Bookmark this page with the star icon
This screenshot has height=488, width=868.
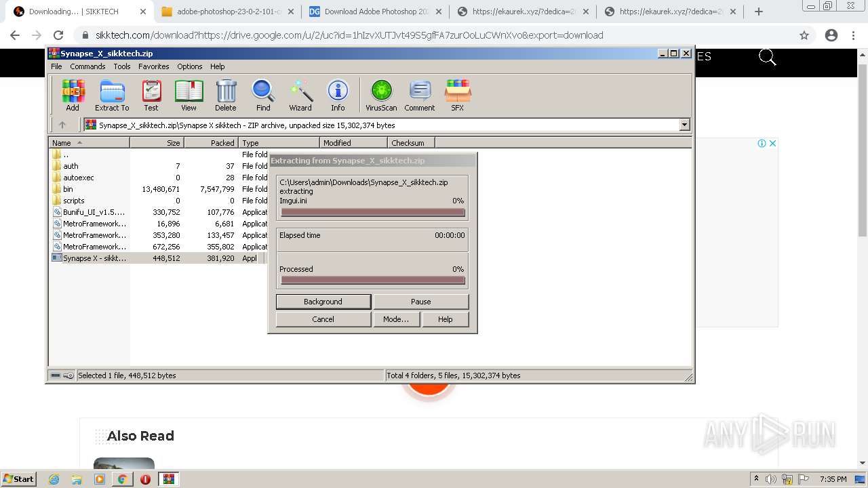[804, 35]
